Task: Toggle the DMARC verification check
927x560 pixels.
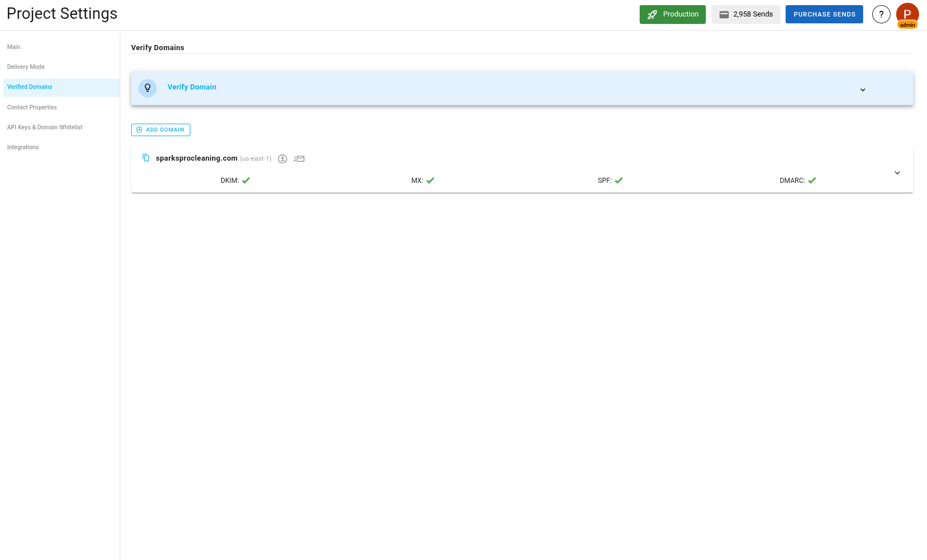Action: (x=811, y=180)
